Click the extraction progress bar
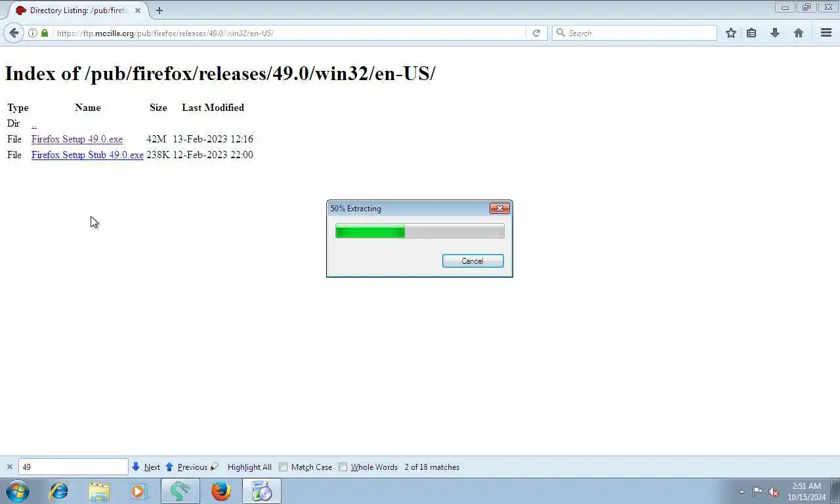Screen dimensions: 840x504 coord(420,231)
